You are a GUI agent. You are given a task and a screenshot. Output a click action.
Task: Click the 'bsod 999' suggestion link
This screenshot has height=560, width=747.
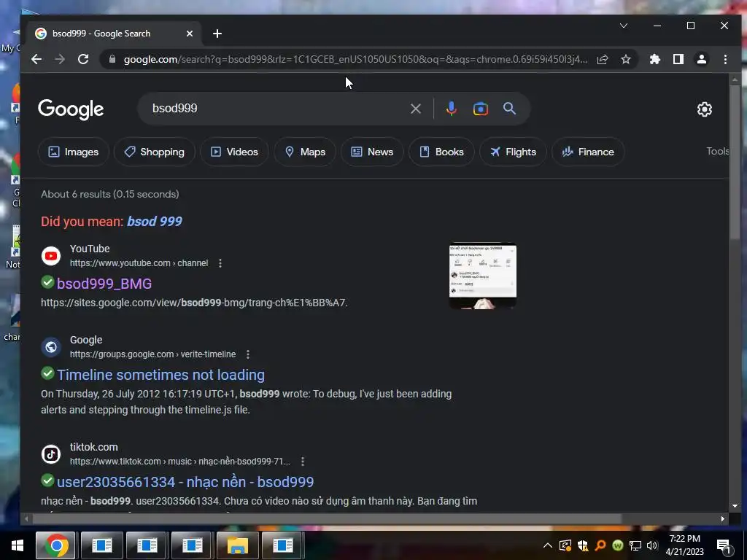(x=155, y=222)
